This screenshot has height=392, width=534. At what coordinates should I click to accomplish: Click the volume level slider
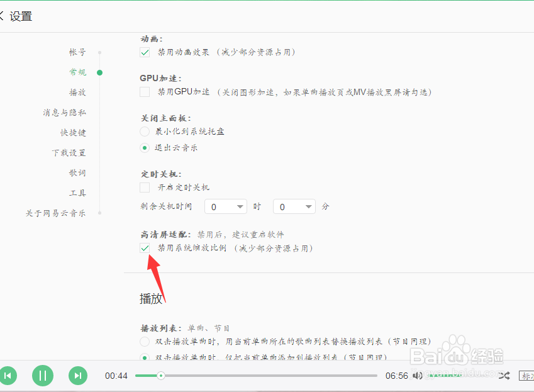[445, 376]
